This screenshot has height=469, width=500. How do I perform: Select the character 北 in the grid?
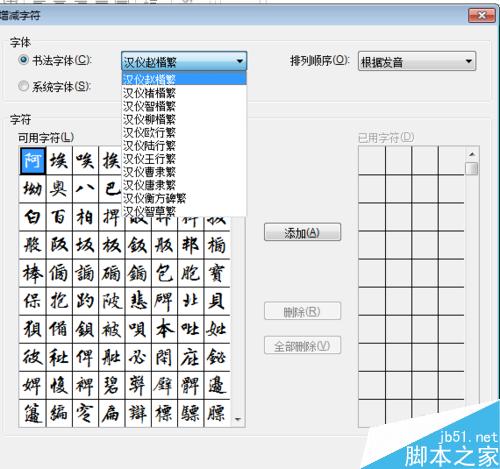(190, 301)
